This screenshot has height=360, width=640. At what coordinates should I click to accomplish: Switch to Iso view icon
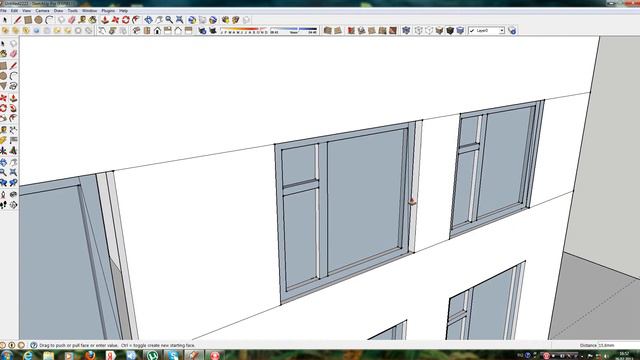pos(137,31)
